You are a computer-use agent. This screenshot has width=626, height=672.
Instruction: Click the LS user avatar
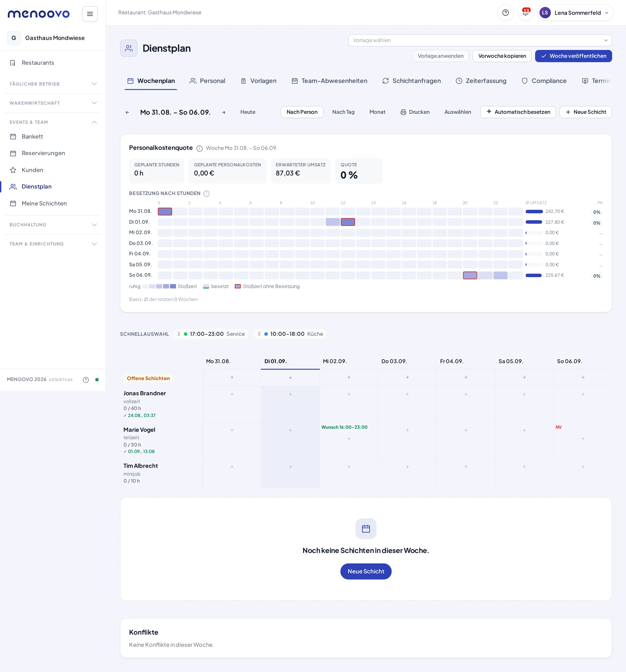click(x=545, y=13)
